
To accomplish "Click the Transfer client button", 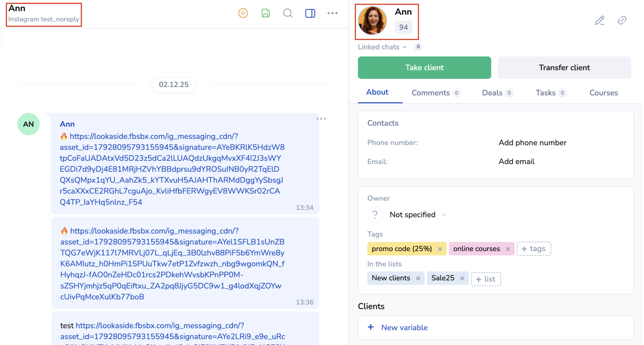I will click(564, 68).
